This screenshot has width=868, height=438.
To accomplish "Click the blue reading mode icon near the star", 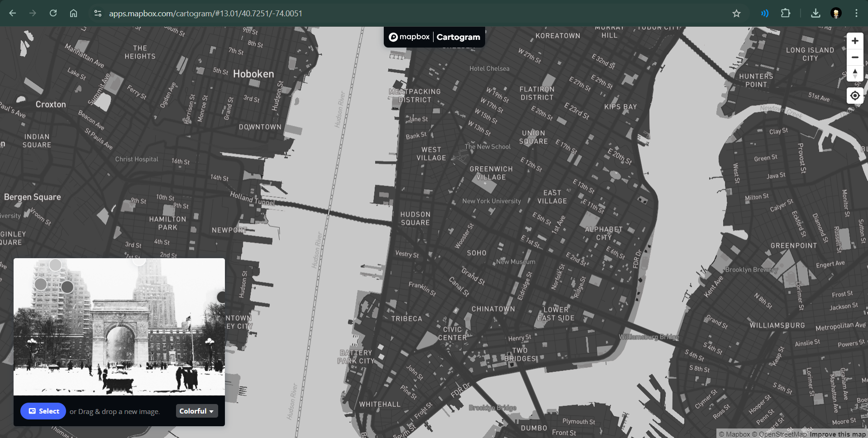I will tap(764, 13).
